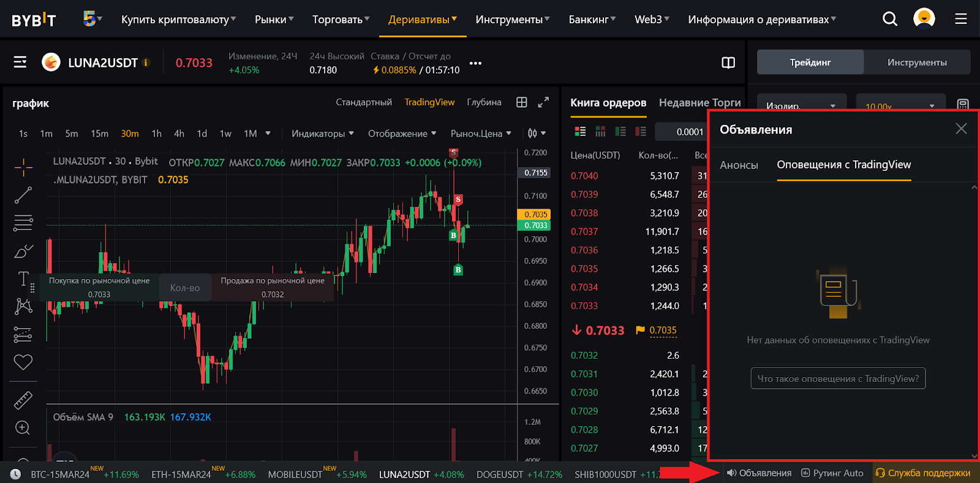Expand chart to fullscreen
The height and width of the screenshot is (483, 980).
pyautogui.click(x=543, y=102)
